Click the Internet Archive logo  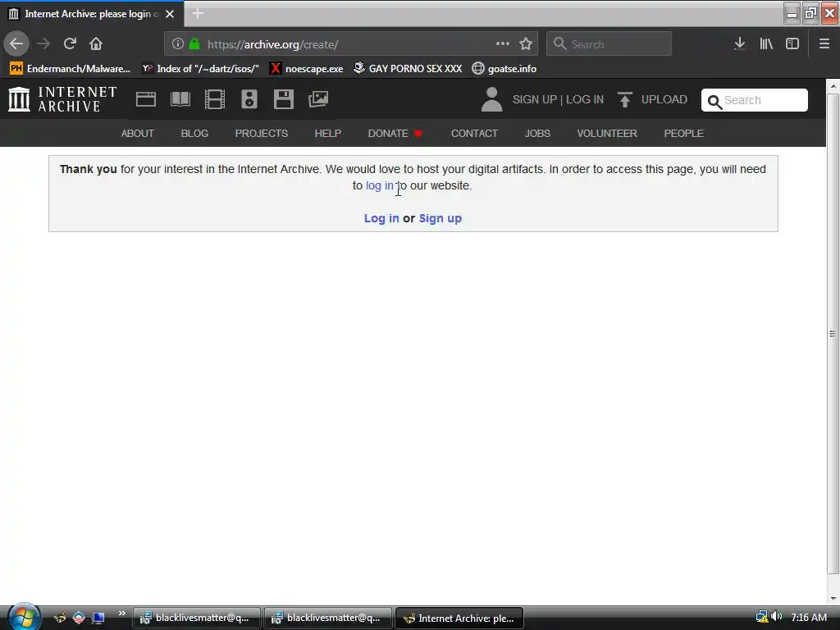[62, 99]
